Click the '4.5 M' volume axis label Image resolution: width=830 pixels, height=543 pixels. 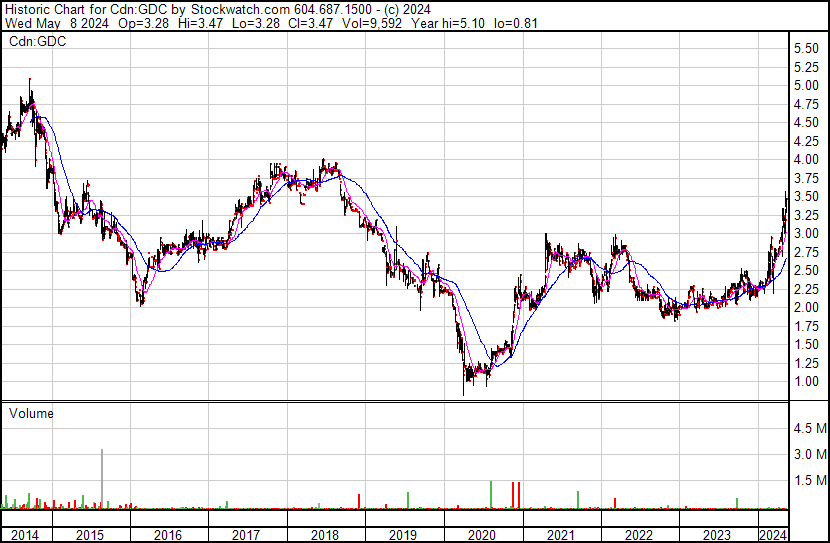(x=810, y=428)
